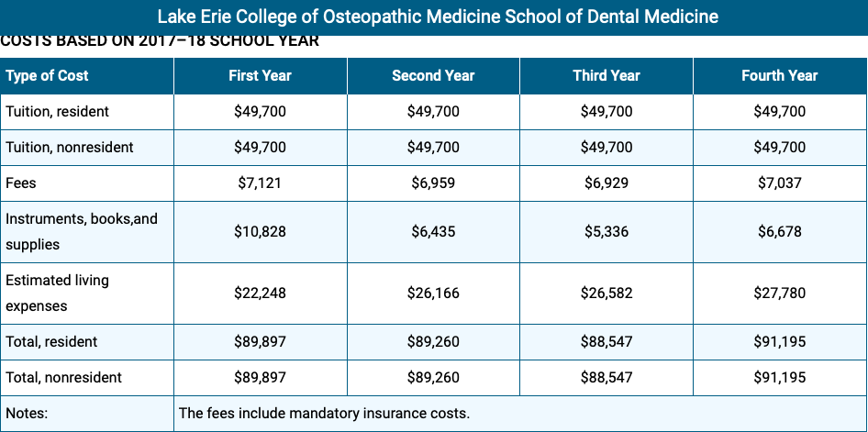Select the second-year living expenses $26,166
The height and width of the screenshot is (432, 868).
click(433, 293)
